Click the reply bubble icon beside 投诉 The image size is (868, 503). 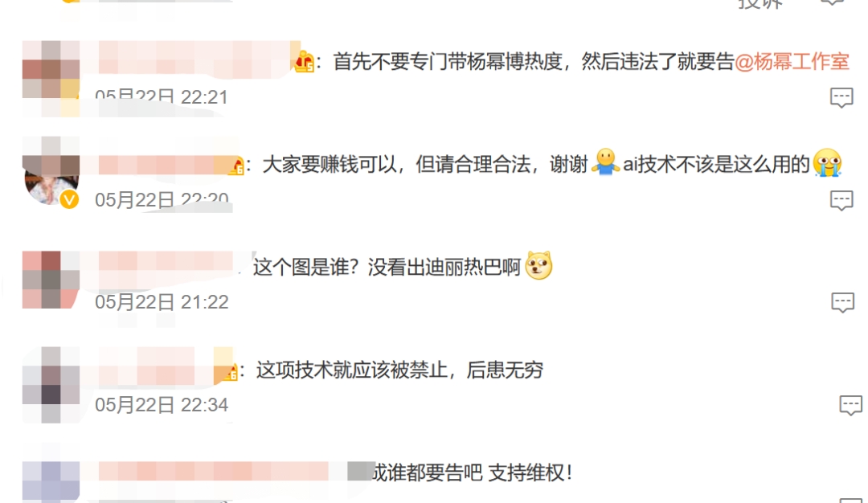(833, 2)
